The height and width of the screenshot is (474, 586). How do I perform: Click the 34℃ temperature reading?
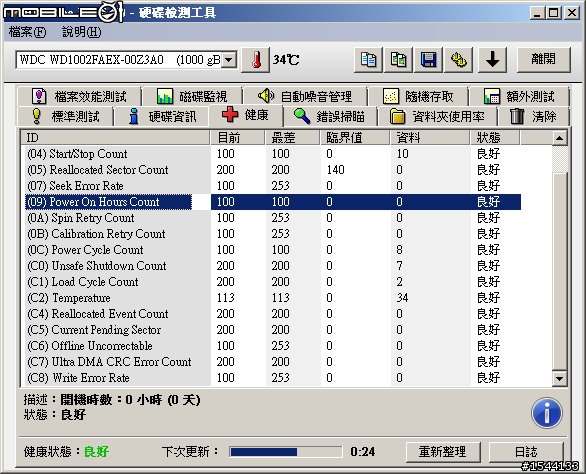[x=286, y=60]
